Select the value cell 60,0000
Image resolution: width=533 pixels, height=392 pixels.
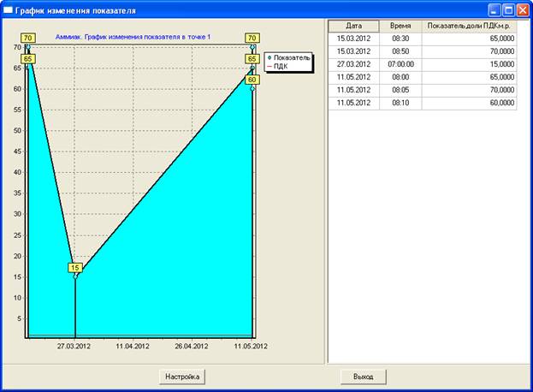click(470, 103)
